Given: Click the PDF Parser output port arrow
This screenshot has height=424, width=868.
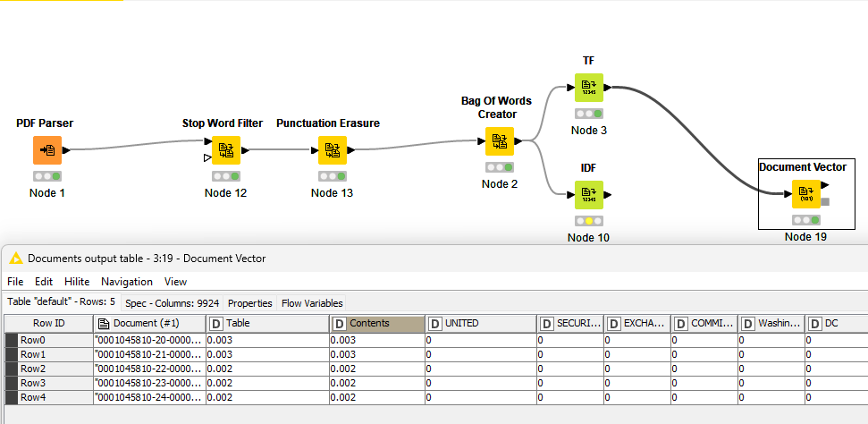Looking at the screenshot, I should pyautogui.click(x=66, y=150).
